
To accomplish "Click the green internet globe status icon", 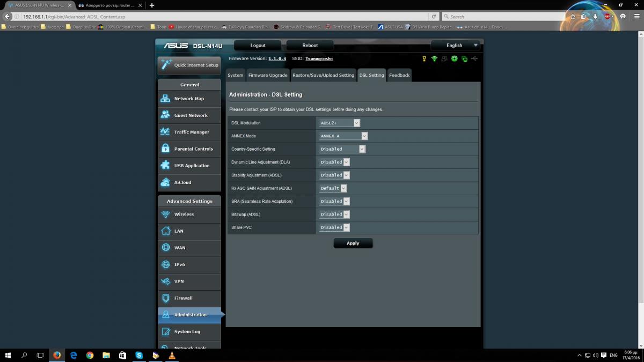I will [455, 59].
